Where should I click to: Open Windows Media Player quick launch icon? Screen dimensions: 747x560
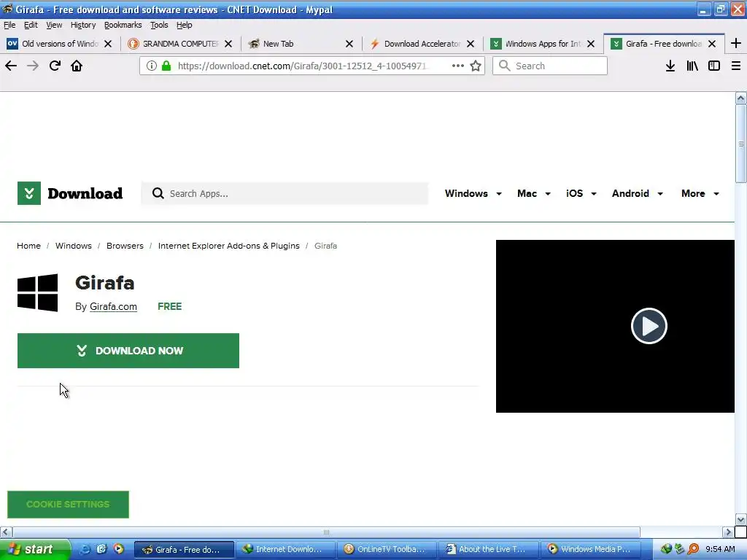click(118, 549)
